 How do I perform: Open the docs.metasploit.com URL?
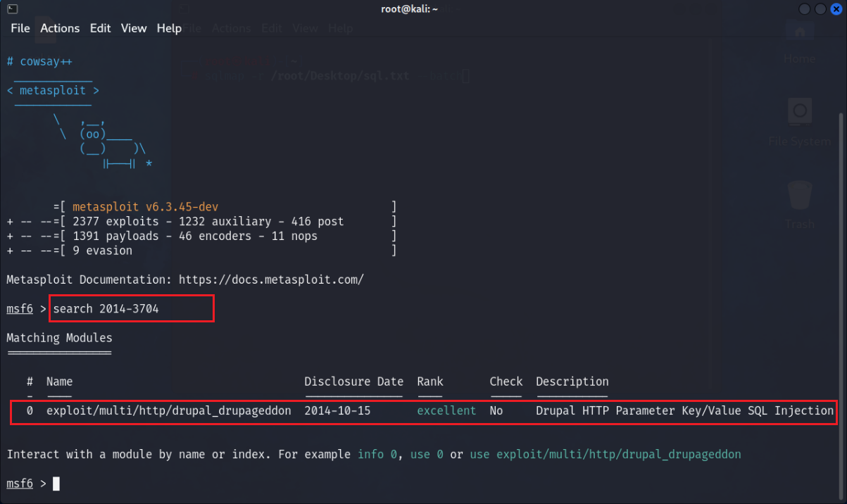click(271, 279)
